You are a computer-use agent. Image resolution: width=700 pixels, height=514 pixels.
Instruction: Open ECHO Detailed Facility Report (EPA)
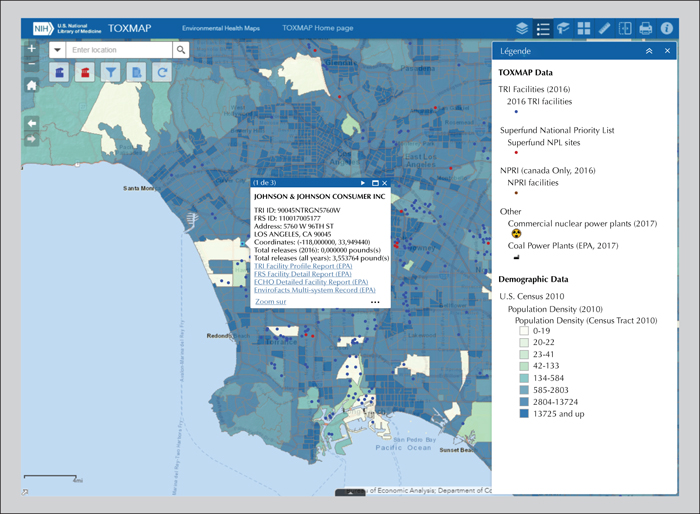coord(311,282)
